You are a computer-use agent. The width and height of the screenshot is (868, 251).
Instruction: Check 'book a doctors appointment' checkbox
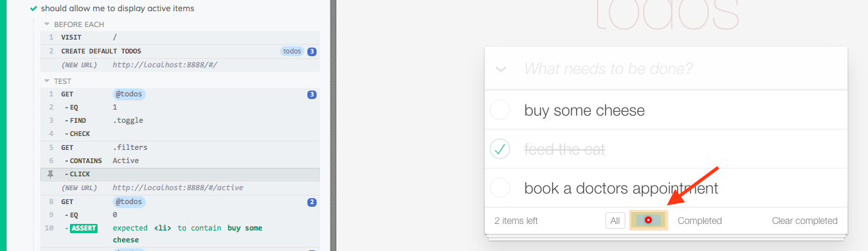[x=501, y=188]
